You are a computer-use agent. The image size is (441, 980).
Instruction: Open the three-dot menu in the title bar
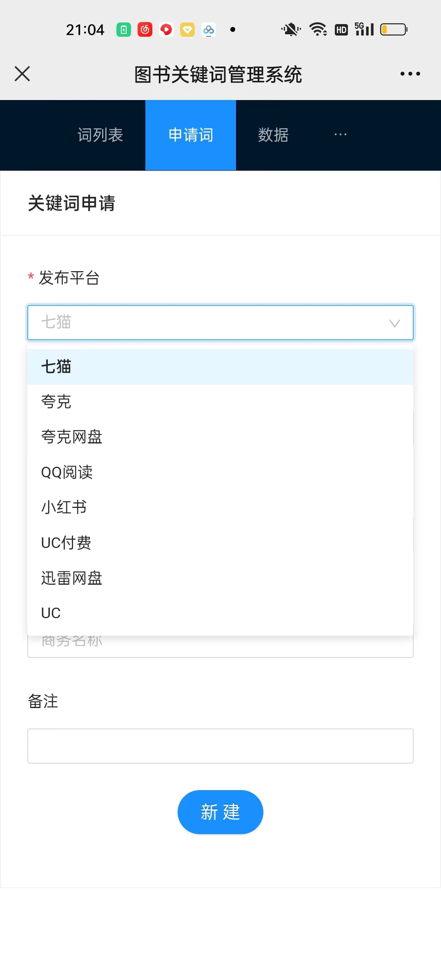(410, 73)
